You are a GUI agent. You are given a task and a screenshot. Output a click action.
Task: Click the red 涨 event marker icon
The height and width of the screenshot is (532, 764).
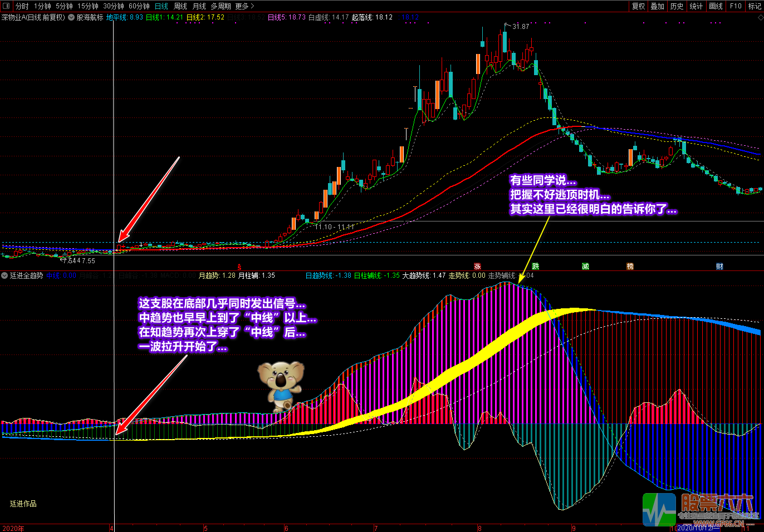point(477,267)
